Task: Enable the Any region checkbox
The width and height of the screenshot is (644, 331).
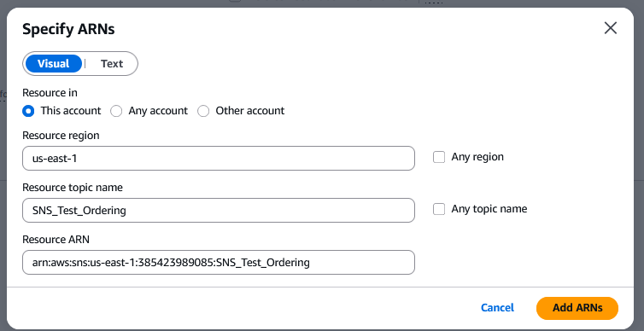Action: click(x=439, y=157)
